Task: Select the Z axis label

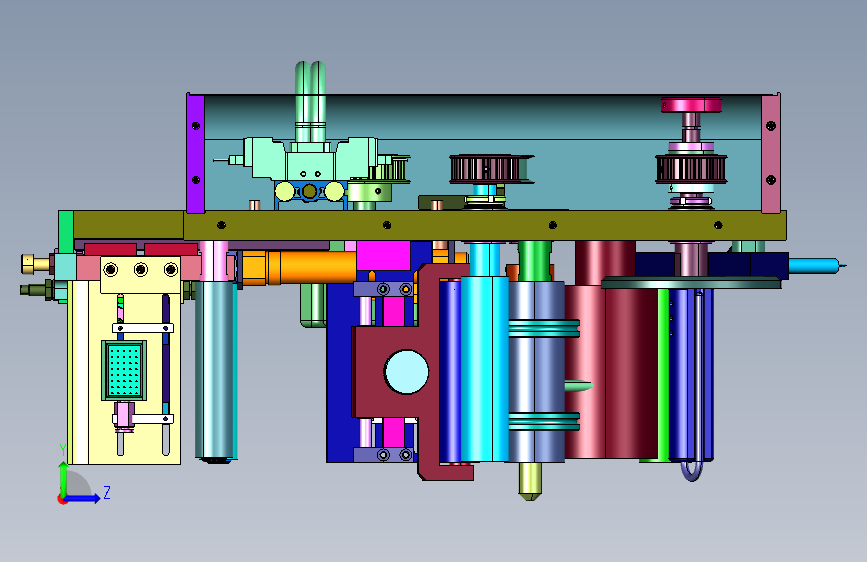Action: click(x=107, y=492)
